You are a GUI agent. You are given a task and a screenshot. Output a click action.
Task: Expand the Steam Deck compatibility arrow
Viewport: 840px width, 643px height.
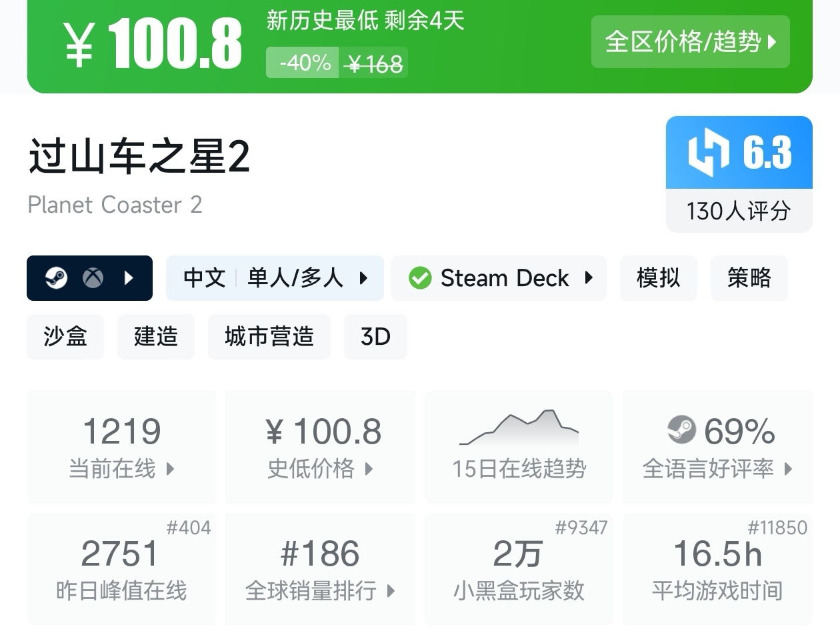pyautogui.click(x=589, y=278)
